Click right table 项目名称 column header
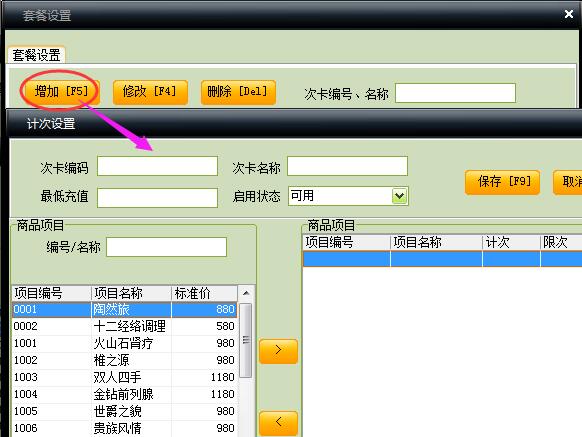 [x=436, y=242]
